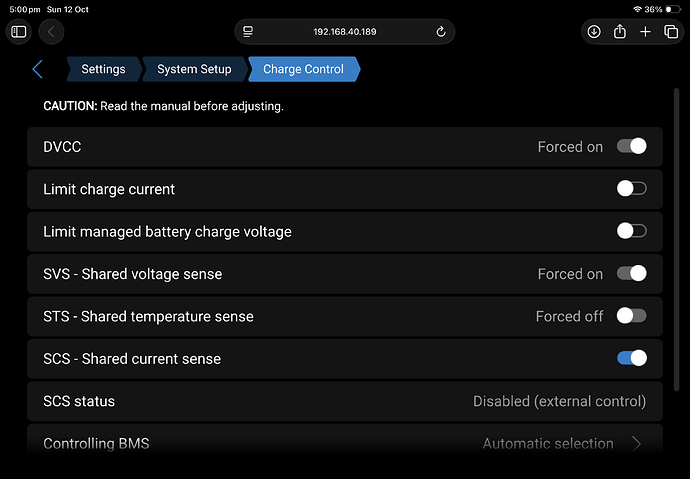Toggle SVS Shared voltage sense switch
The image size is (690, 479).
(x=631, y=273)
